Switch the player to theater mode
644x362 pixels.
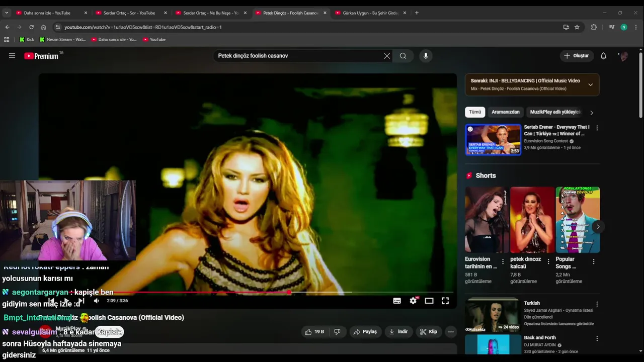(x=429, y=301)
